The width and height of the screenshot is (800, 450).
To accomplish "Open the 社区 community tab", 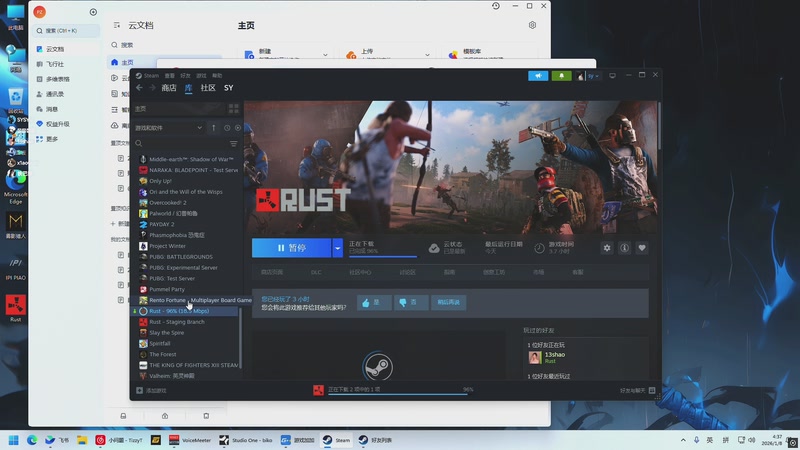I will (x=208, y=88).
